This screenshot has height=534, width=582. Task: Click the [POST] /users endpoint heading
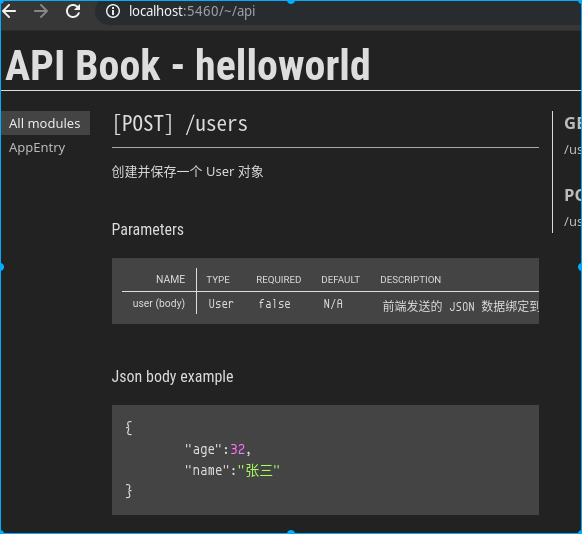[x=180, y=124]
